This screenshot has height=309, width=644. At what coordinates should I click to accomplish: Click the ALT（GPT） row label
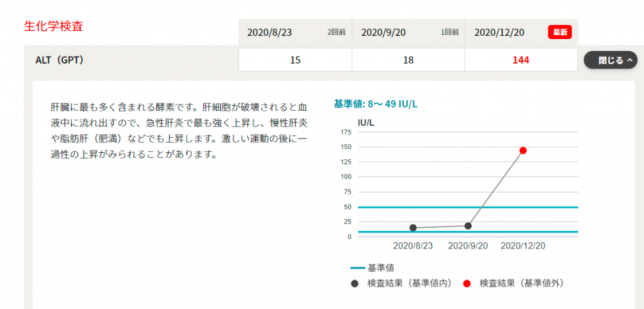60,60
